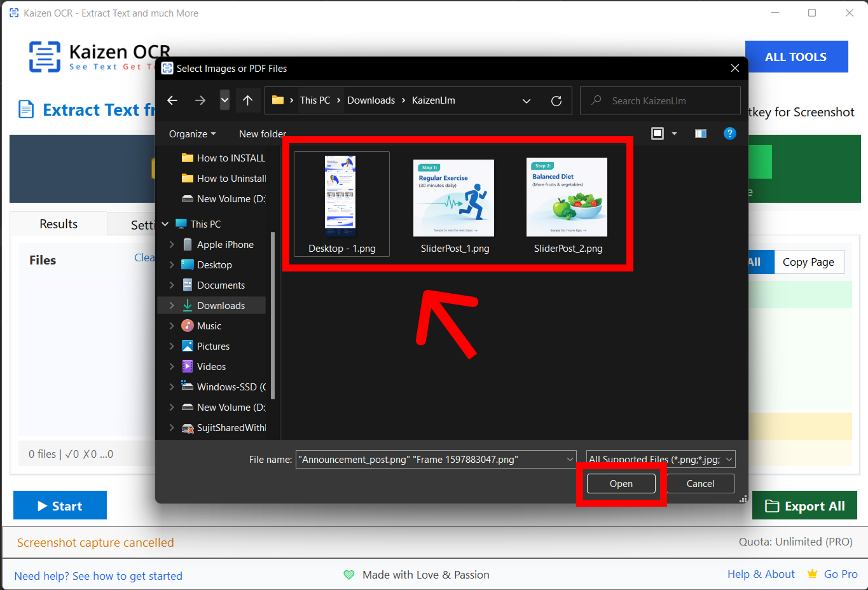Click the change view layout icon

(658, 134)
